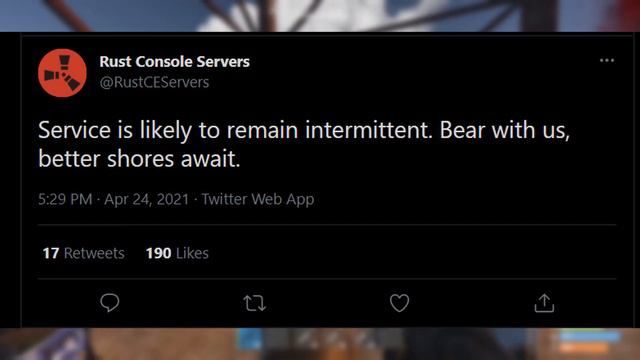Image resolution: width=640 pixels, height=360 pixels.
Task: Click the 5:29 PM timestamp
Action: click(x=65, y=199)
